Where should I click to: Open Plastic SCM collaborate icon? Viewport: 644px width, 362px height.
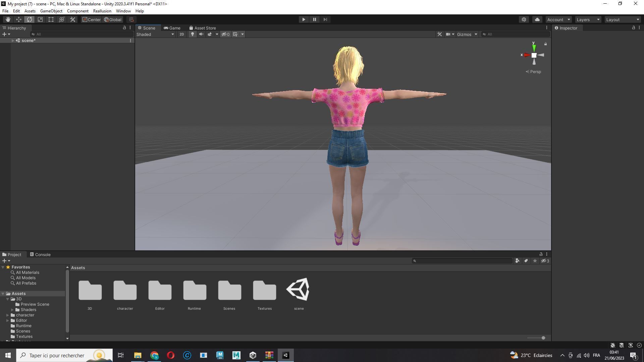(524, 19)
